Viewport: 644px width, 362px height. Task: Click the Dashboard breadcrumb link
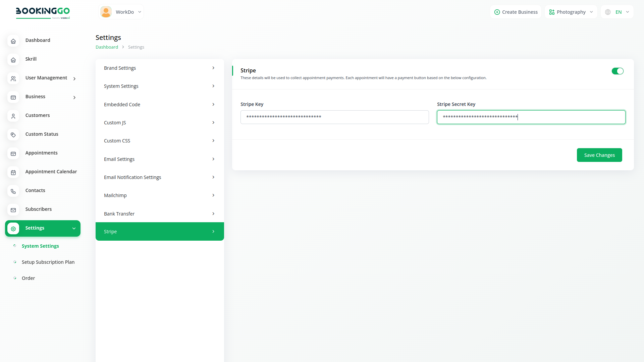[107, 47]
